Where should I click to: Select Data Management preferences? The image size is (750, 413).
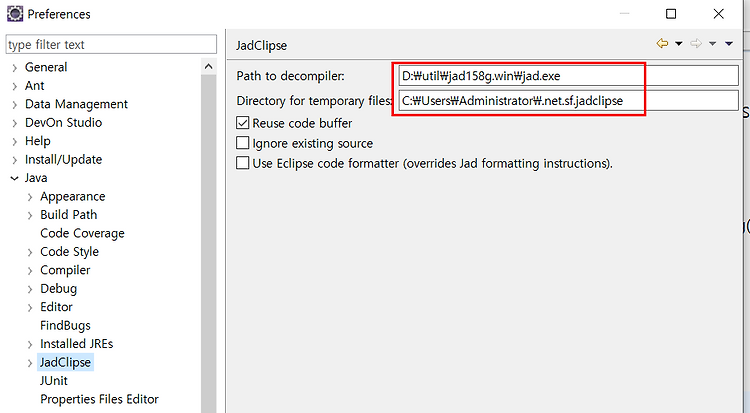point(76,104)
